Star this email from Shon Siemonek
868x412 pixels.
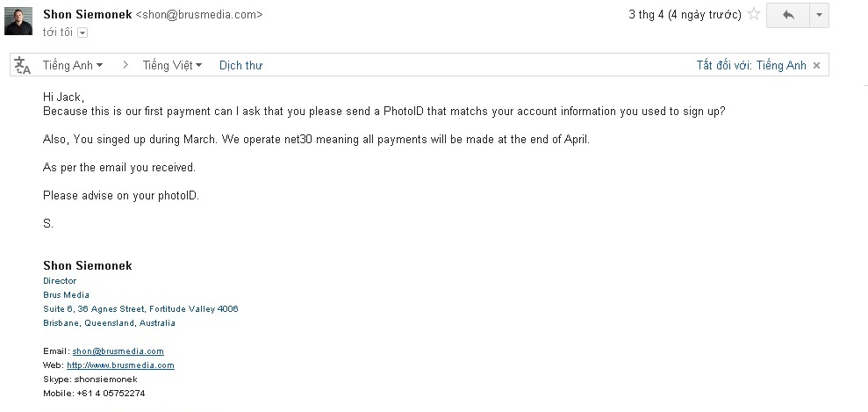(x=753, y=15)
